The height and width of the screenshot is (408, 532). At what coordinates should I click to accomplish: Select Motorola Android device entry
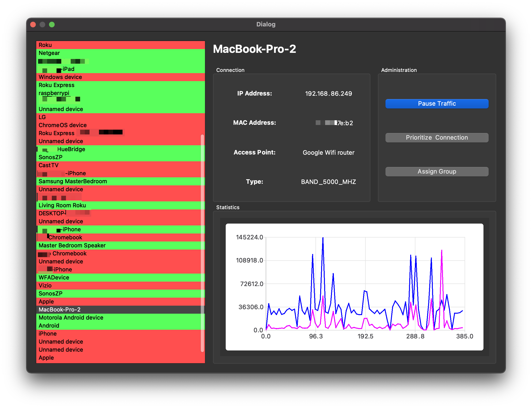click(71, 317)
